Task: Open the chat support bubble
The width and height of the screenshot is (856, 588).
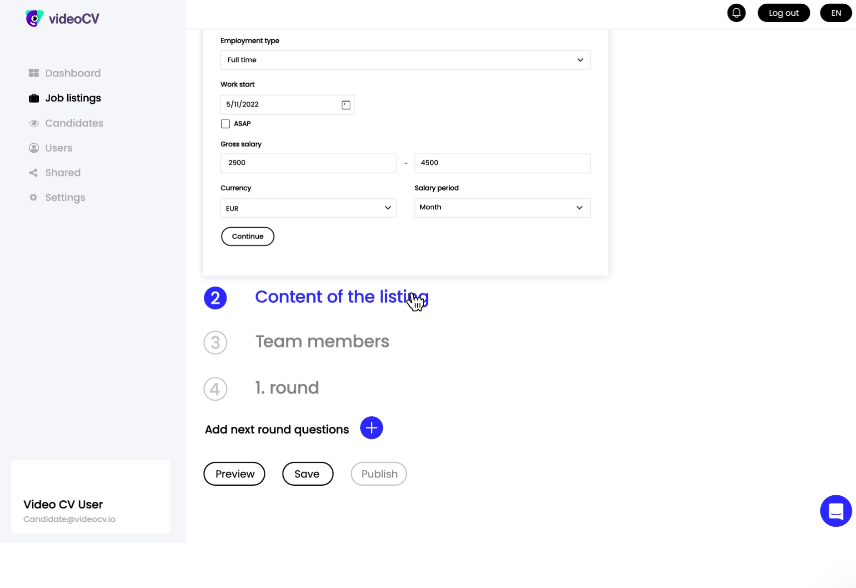Action: 836,510
